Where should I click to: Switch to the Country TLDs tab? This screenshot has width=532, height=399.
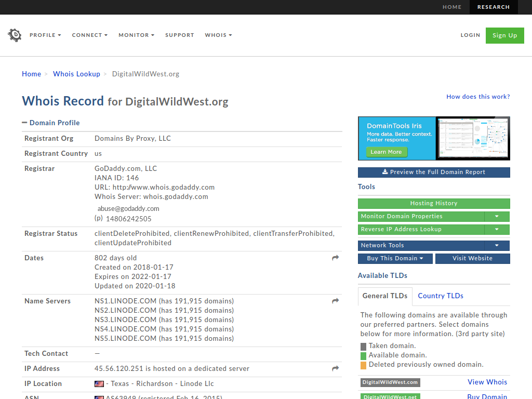coord(441,296)
